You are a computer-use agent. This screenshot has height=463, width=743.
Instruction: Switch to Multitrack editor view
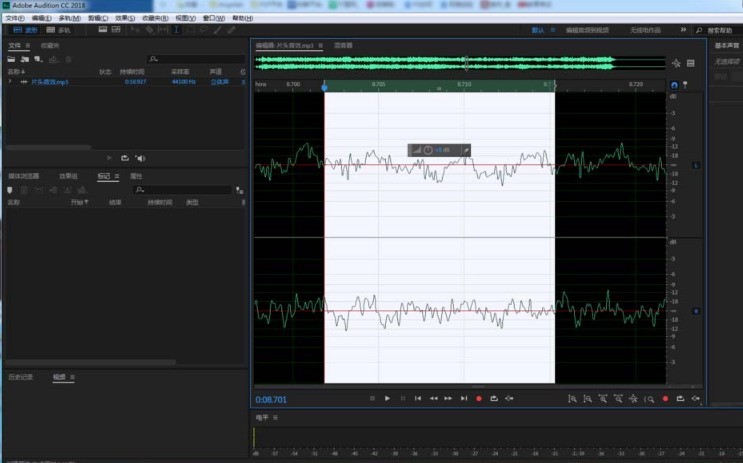pyautogui.click(x=58, y=30)
